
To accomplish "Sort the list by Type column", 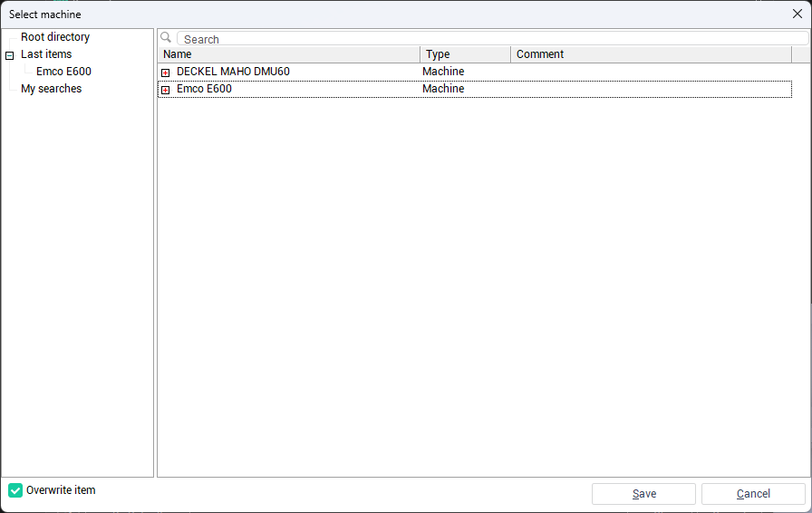I will tap(465, 54).
